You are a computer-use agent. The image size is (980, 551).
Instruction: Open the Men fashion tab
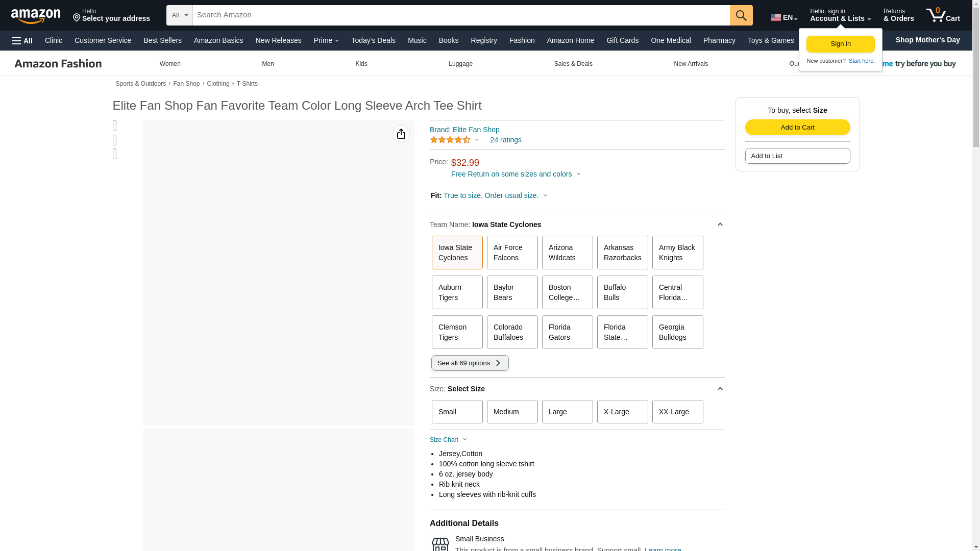(268, 64)
